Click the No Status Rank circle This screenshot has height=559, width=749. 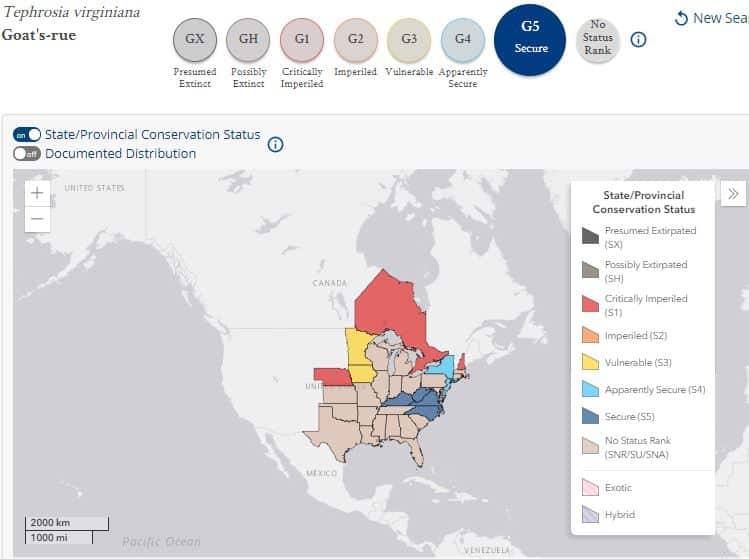[598, 40]
